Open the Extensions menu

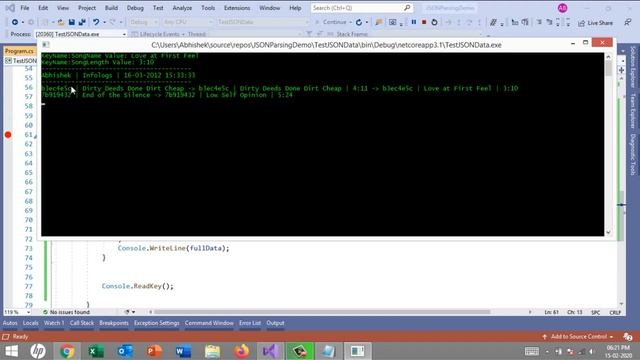click(x=237, y=8)
